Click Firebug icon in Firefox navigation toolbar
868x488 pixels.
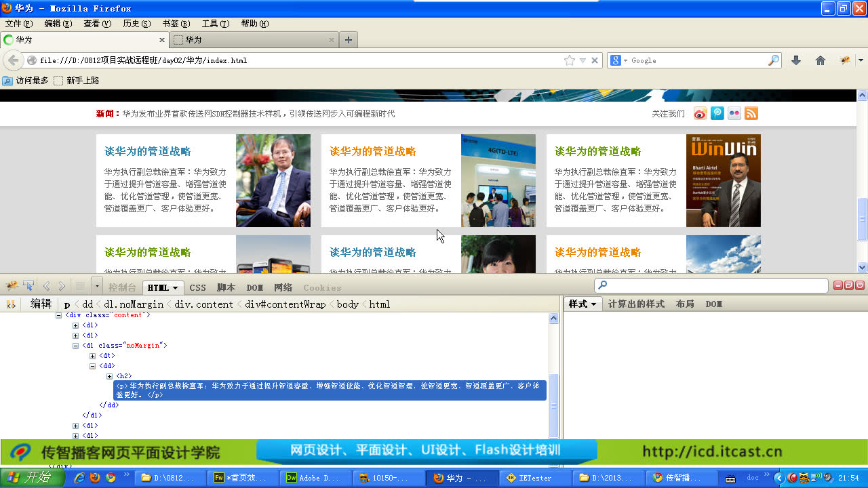click(845, 60)
